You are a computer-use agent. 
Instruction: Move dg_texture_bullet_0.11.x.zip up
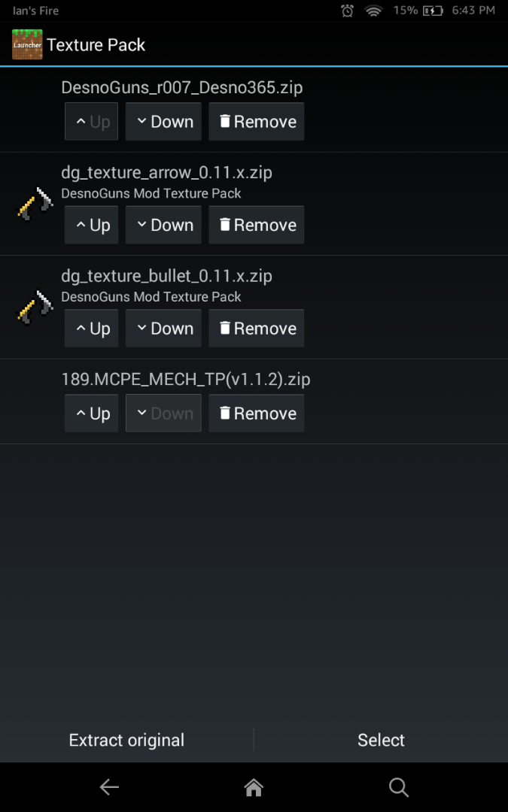[92, 329]
